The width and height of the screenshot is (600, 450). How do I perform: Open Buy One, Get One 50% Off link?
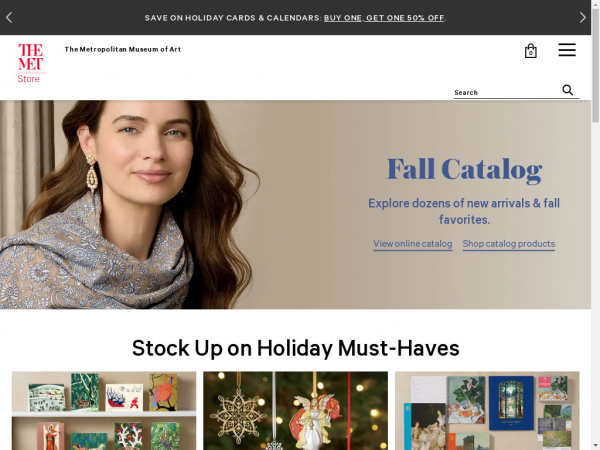point(384,18)
